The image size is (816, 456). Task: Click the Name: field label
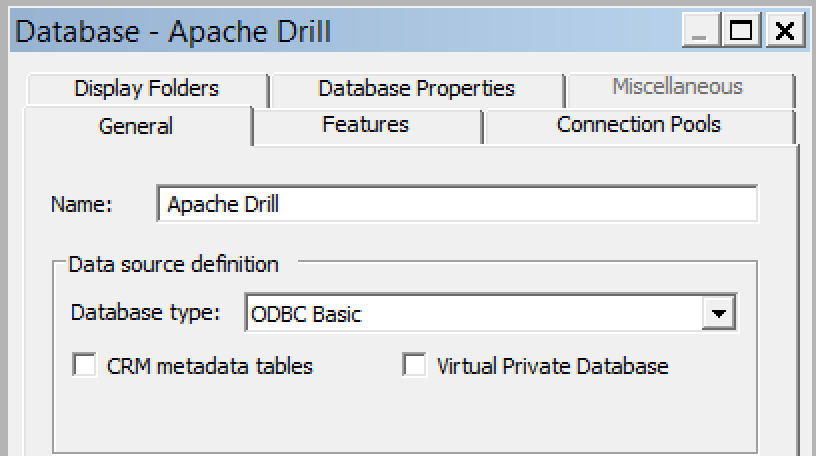81,205
